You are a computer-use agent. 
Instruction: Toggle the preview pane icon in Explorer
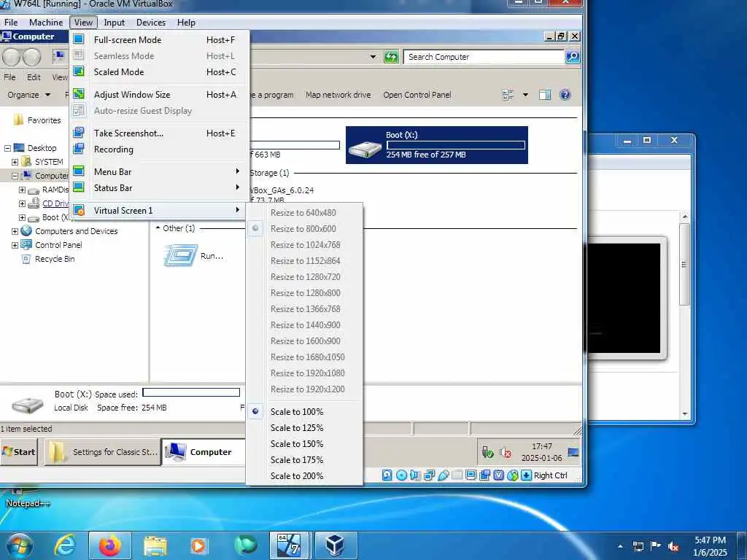(x=544, y=94)
